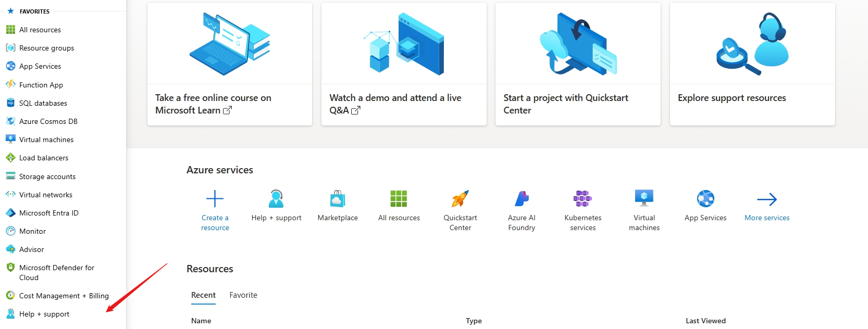This screenshot has width=868, height=329.
Task: Click the Load balancers sidebar label
Action: point(44,158)
